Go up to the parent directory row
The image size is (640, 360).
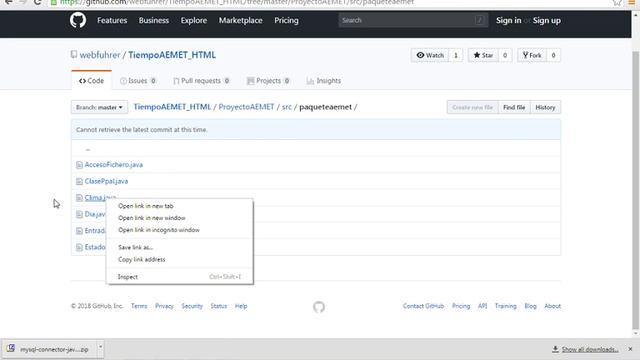click(88, 149)
